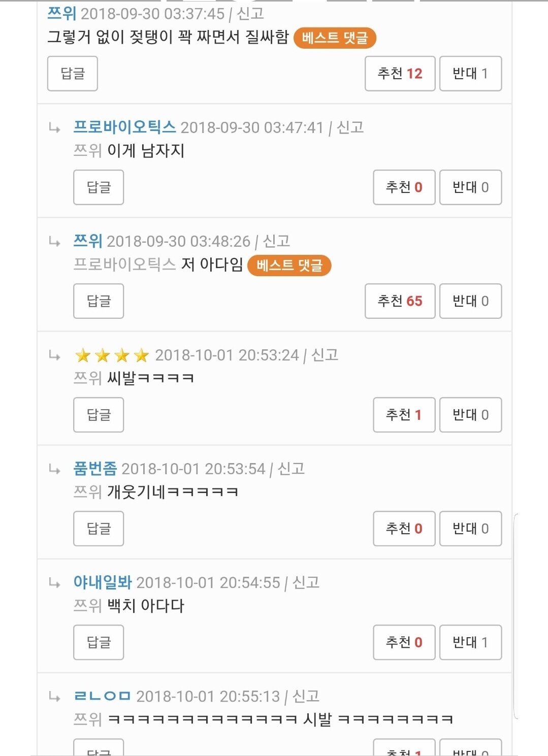Click the scrollbar handle on right edge
This screenshot has height=756, width=548.
516,616
